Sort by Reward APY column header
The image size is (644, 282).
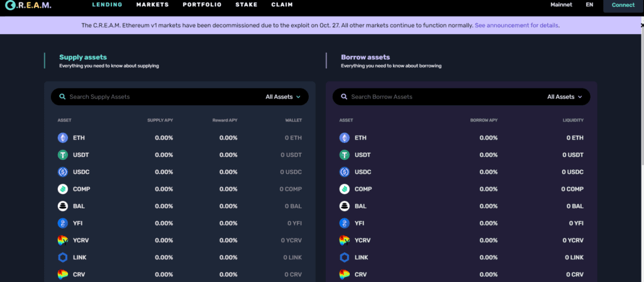click(x=225, y=120)
